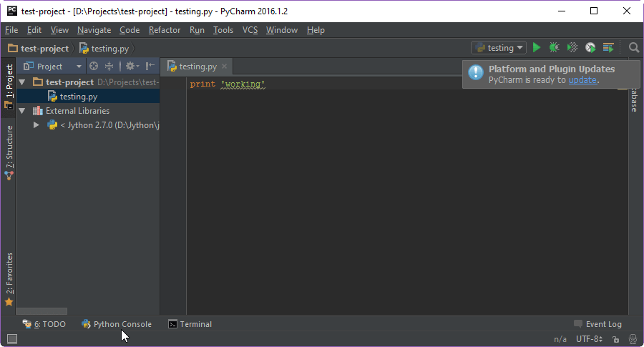Open the Window menu
The image size is (644, 347).
(x=282, y=30)
